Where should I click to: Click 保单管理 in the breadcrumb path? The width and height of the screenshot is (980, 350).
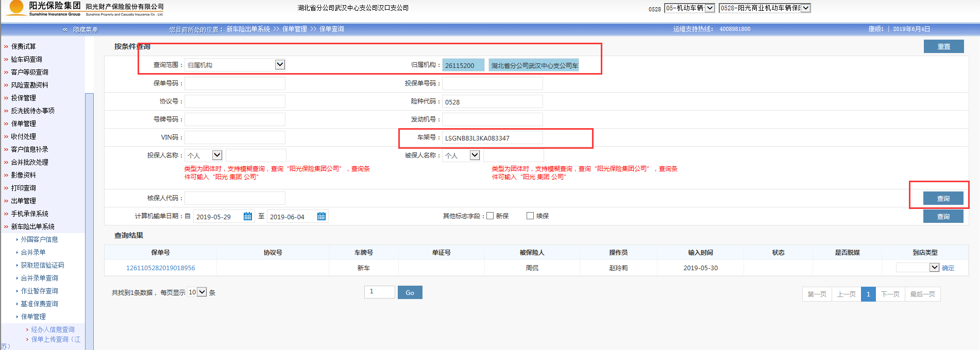point(295,29)
